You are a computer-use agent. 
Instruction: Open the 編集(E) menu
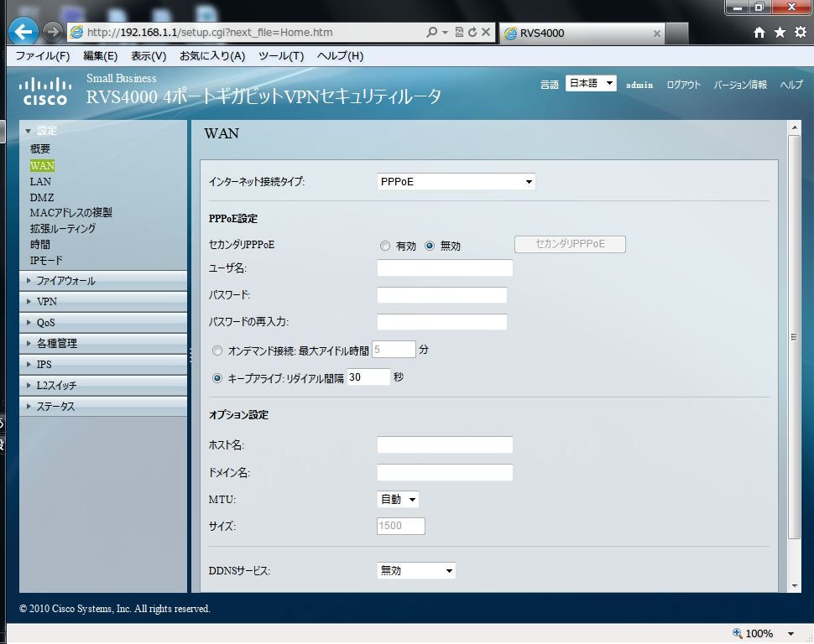pos(100,55)
